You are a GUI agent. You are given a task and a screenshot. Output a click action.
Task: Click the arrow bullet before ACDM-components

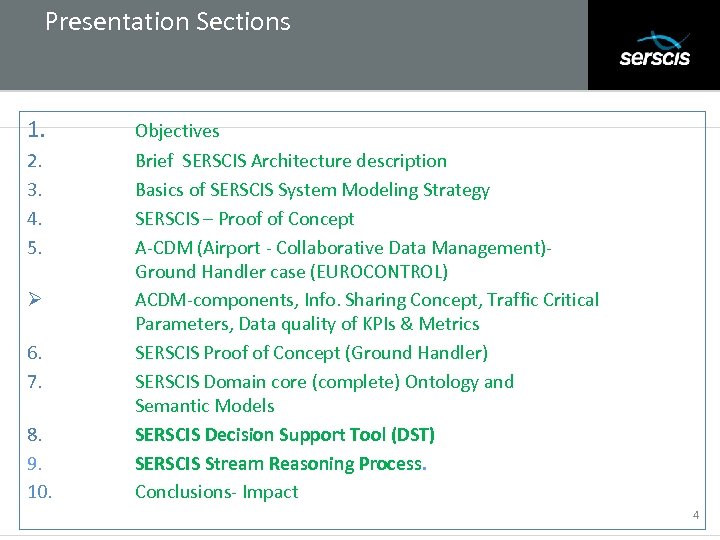[x=35, y=300]
